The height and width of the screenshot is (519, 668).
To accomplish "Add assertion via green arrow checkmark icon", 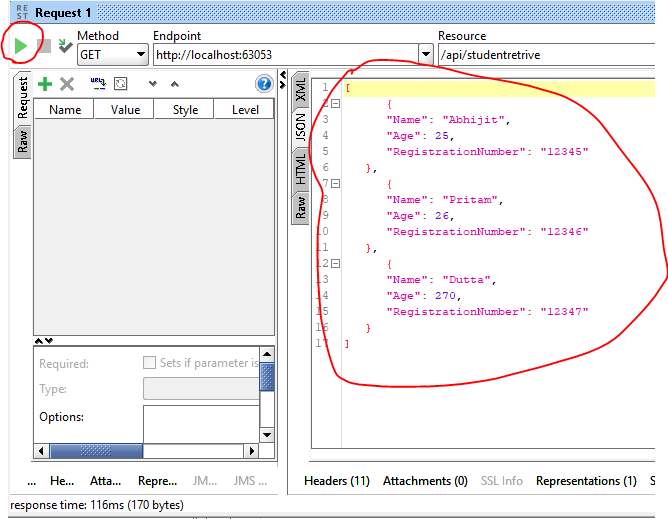I will click(x=65, y=46).
